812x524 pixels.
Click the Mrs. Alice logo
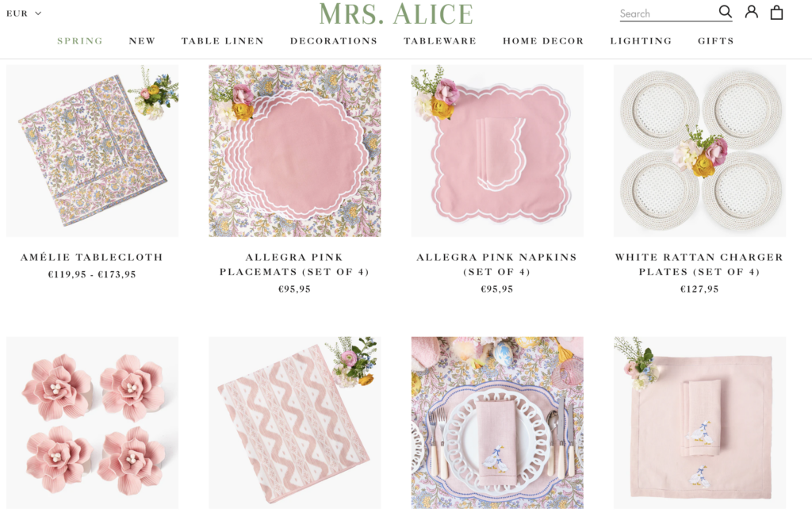[x=396, y=14]
